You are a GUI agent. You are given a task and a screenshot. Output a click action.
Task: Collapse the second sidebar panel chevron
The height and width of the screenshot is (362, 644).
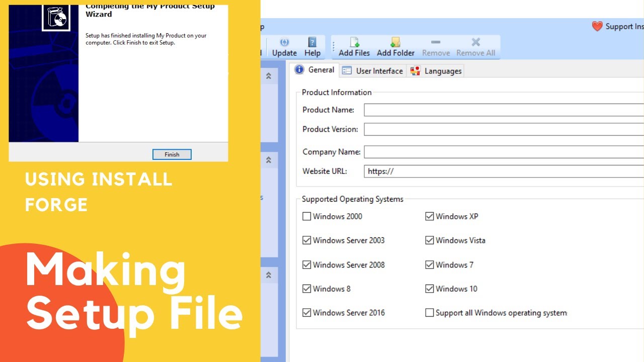[269, 160]
